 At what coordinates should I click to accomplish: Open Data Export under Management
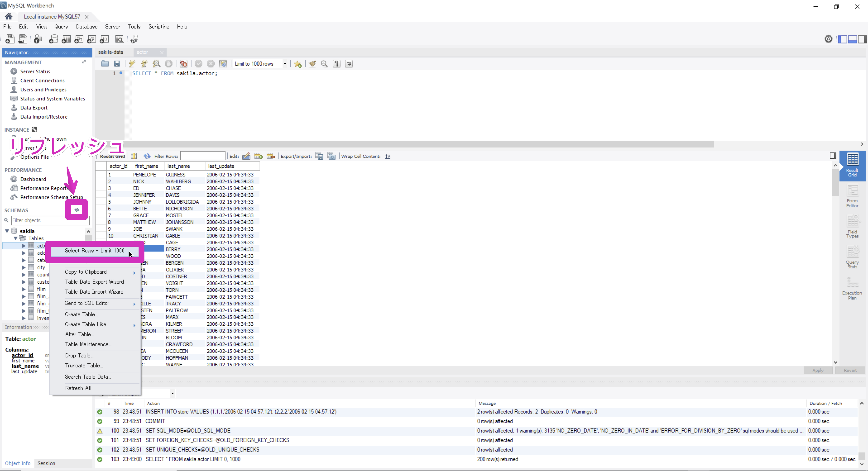(x=33, y=107)
